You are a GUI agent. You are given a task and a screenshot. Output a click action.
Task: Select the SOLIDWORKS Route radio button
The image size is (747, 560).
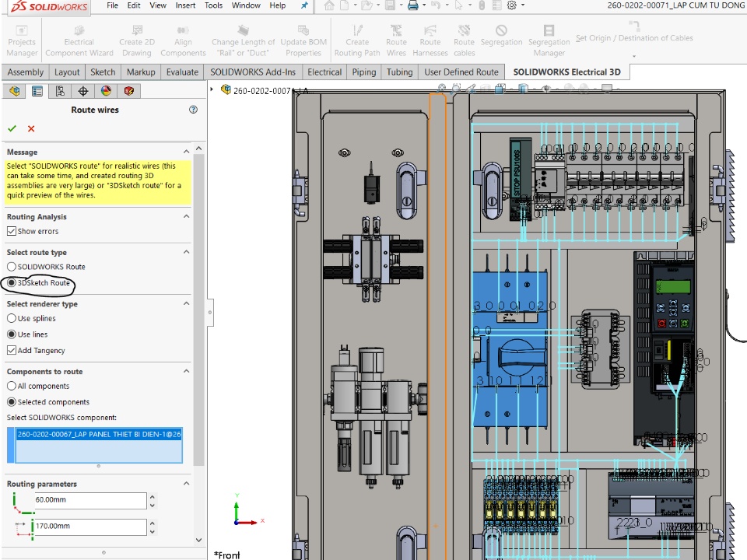click(12, 267)
